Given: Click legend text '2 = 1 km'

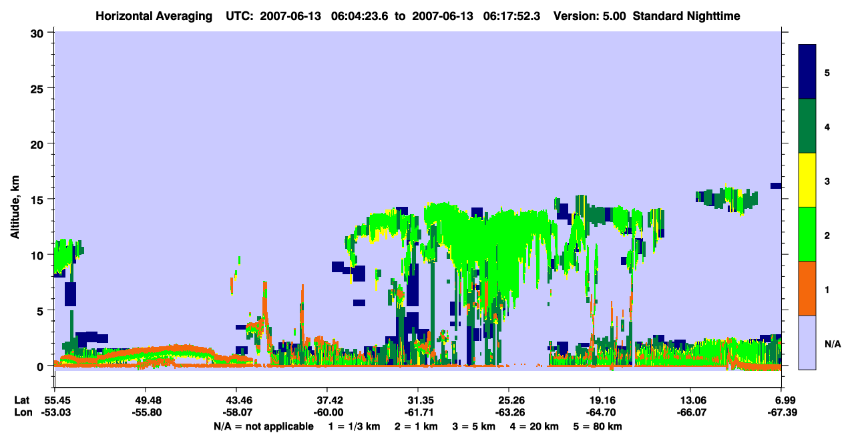Looking at the screenshot, I should pos(415,426).
